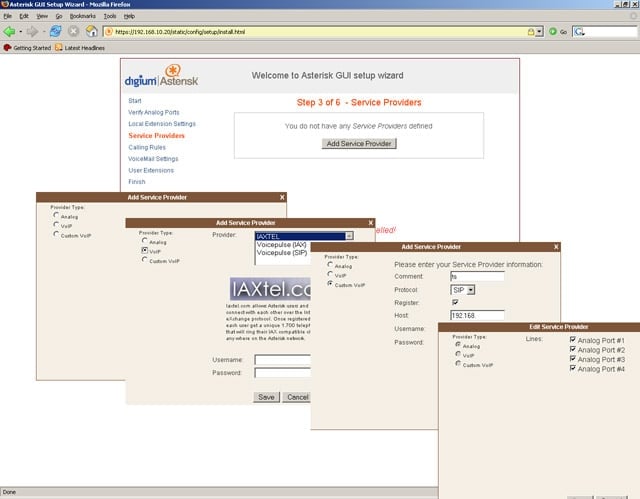This screenshot has width=640, height=499.
Task: Select VoIP radio in Edit Service Provider dialog
Action: 458,354
